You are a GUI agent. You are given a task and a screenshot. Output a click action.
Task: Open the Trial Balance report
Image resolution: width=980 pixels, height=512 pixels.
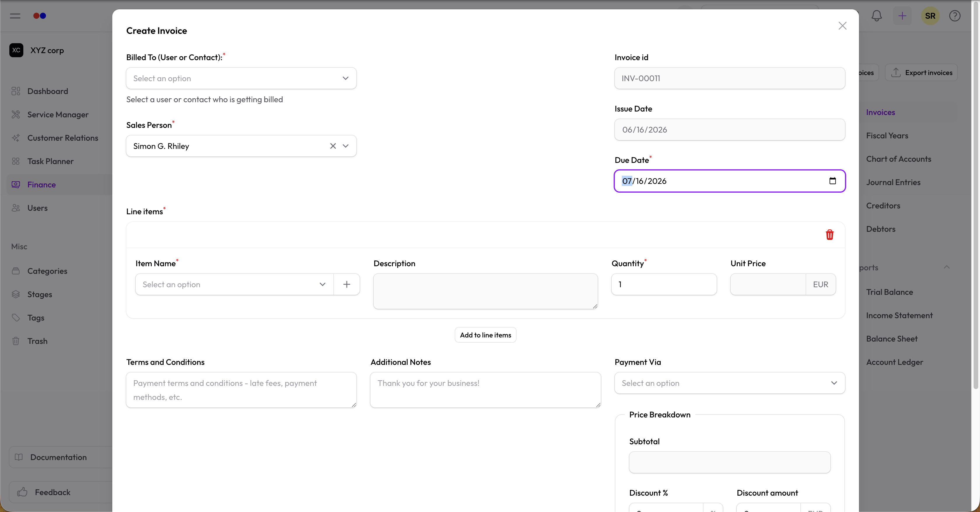[x=890, y=292]
